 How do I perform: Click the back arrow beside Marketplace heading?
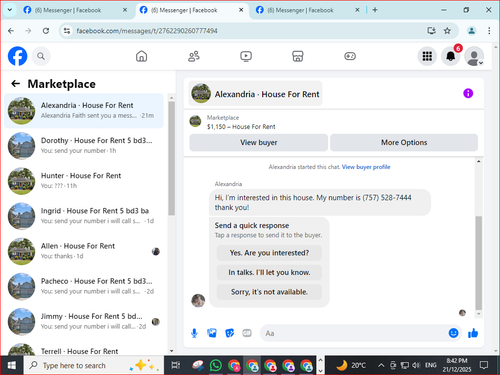(x=16, y=83)
